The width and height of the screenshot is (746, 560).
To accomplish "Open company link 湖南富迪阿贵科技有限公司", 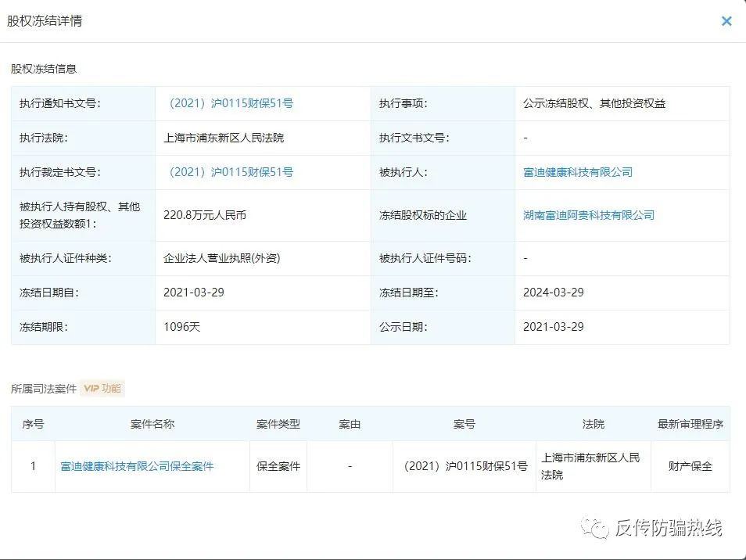I will (x=587, y=215).
